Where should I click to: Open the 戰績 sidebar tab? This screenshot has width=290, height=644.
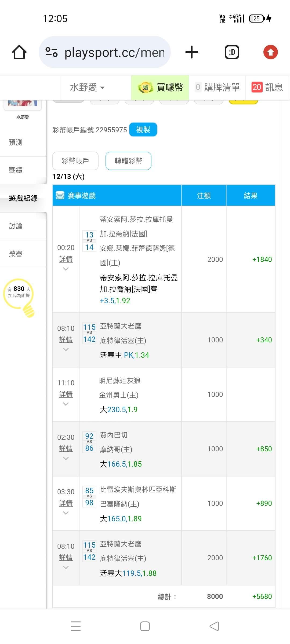(16, 170)
